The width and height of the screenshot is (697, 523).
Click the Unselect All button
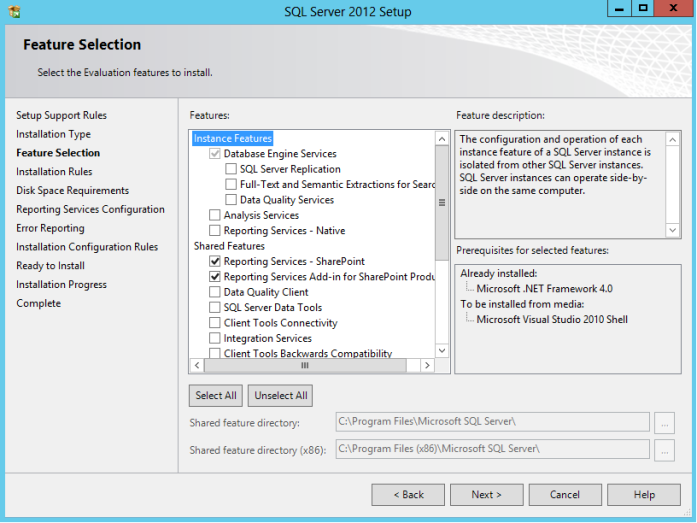pos(280,395)
